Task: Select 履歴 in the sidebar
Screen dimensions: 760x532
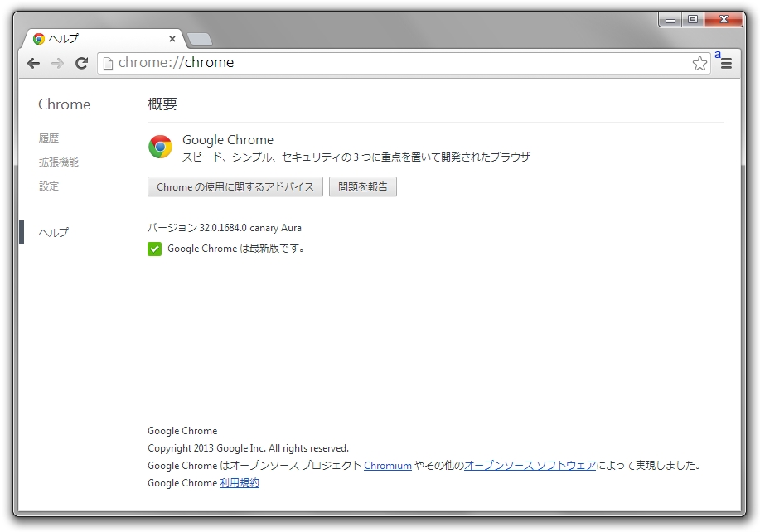Action: tap(49, 138)
